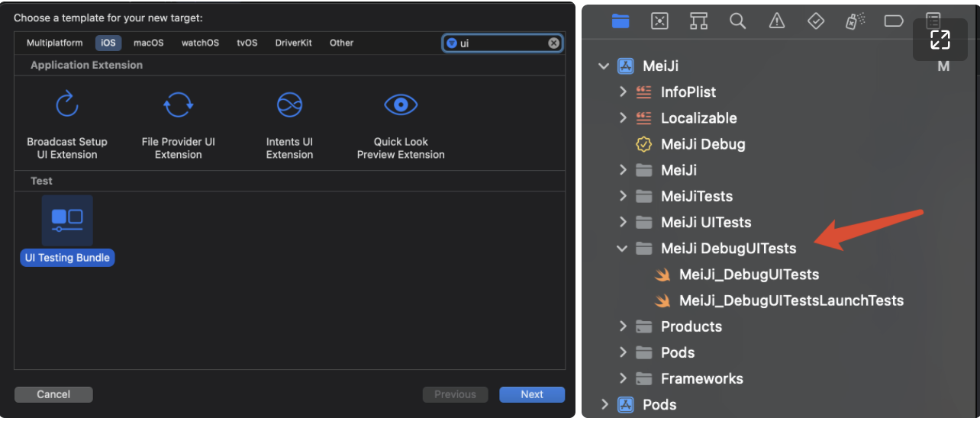Expand the MeiJiTests folder
This screenshot has width=980, height=421.
(623, 196)
